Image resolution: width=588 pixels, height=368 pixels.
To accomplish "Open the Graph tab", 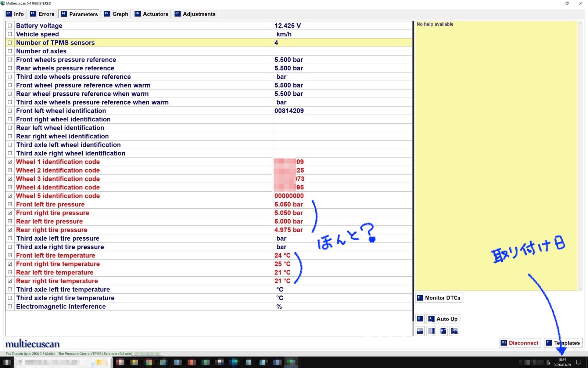I will (x=116, y=14).
